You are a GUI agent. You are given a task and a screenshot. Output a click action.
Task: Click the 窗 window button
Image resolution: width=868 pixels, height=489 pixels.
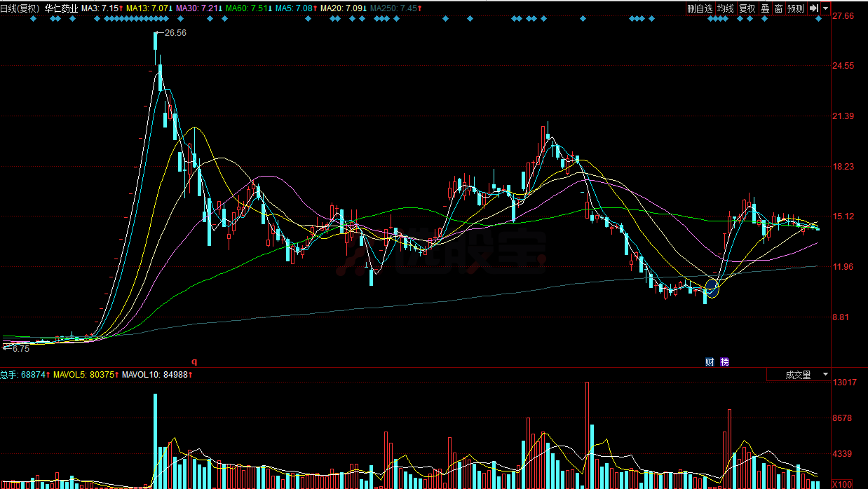[x=778, y=8]
